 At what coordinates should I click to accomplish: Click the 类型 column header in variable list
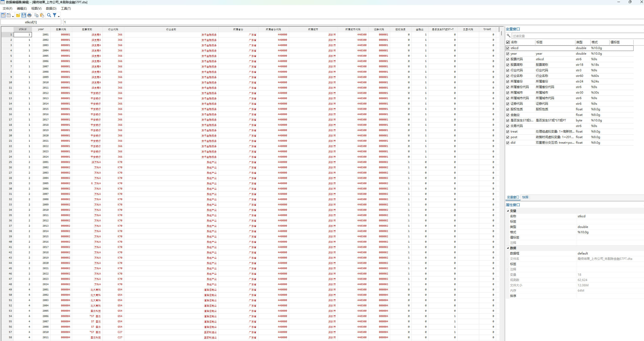click(579, 42)
